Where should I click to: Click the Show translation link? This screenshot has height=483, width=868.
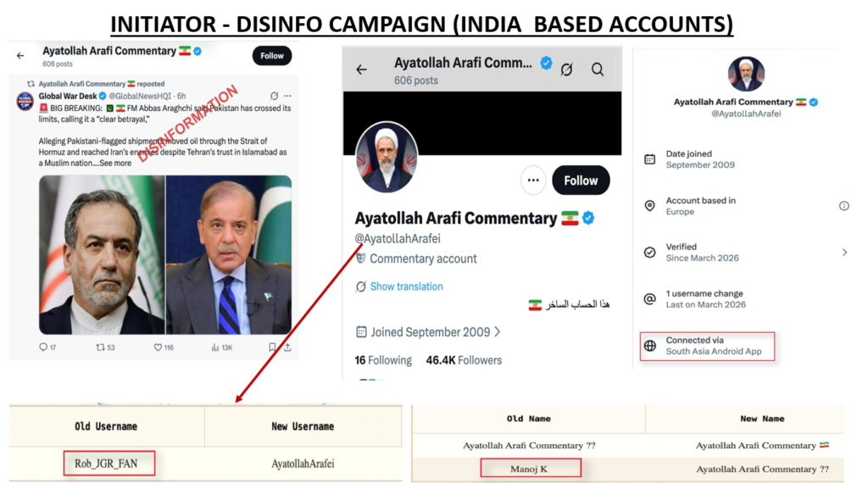click(406, 286)
